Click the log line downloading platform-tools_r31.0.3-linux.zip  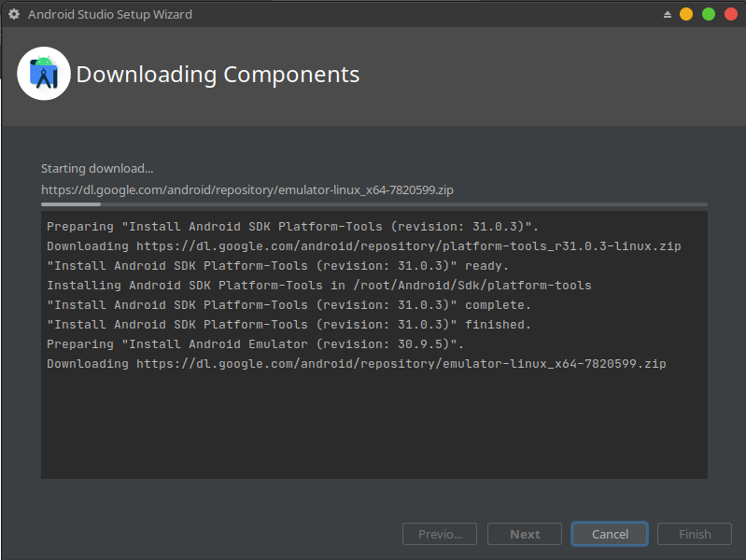[x=364, y=246]
